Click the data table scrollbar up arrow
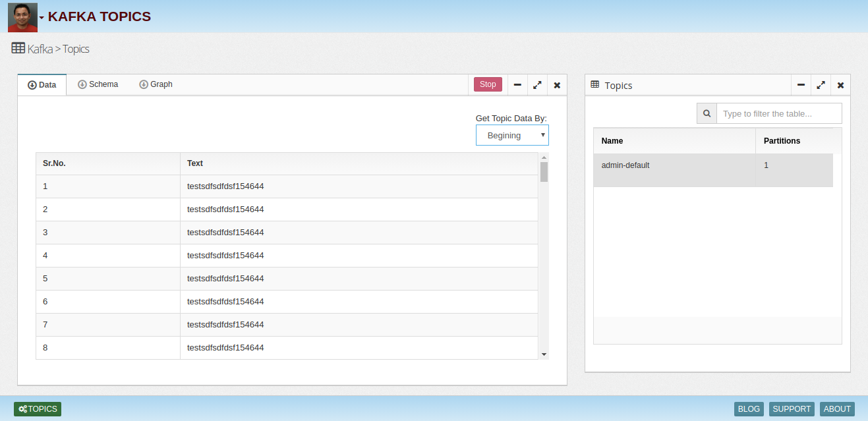868x421 pixels. pos(544,157)
